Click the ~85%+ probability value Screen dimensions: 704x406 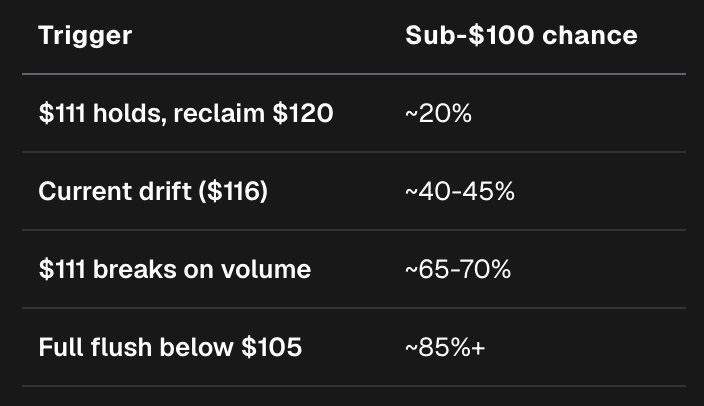445,348
